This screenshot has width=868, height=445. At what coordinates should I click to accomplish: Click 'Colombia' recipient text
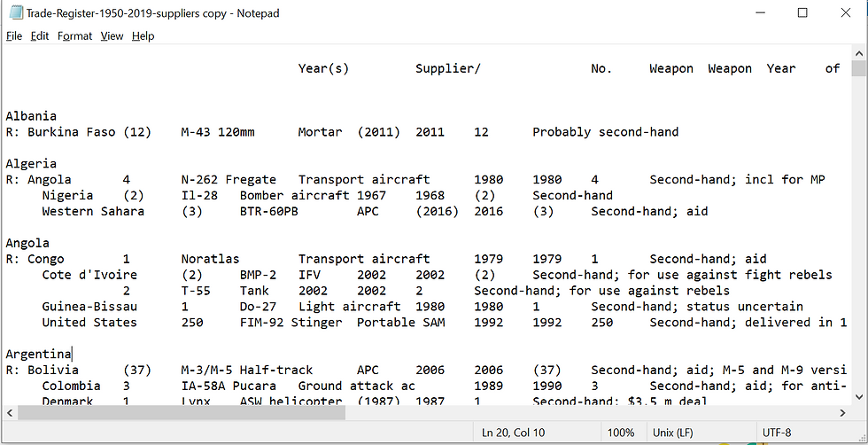(x=72, y=386)
